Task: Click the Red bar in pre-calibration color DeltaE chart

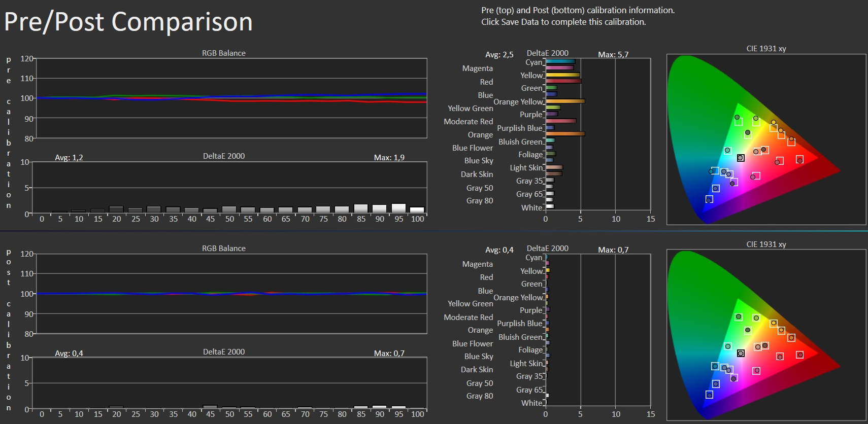Action: (x=563, y=81)
